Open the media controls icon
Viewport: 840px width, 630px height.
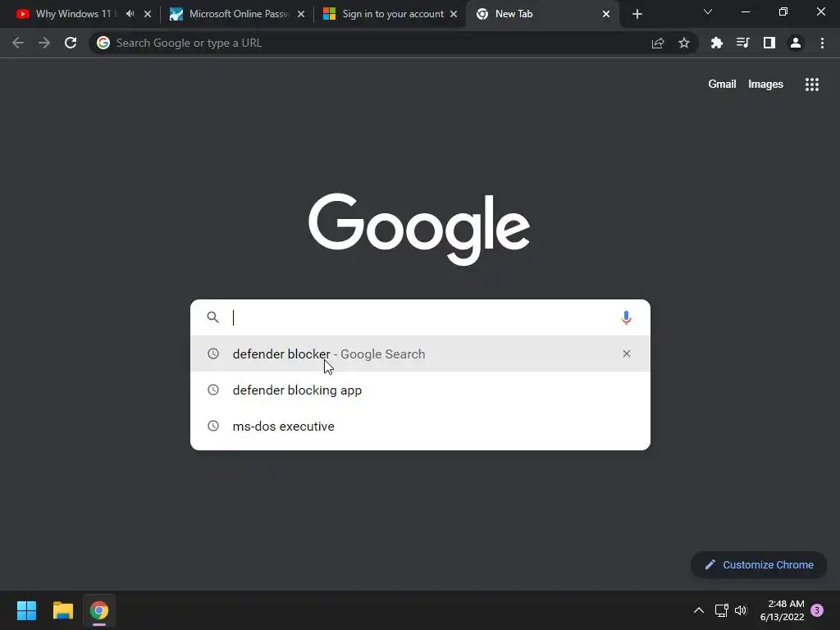(x=742, y=43)
